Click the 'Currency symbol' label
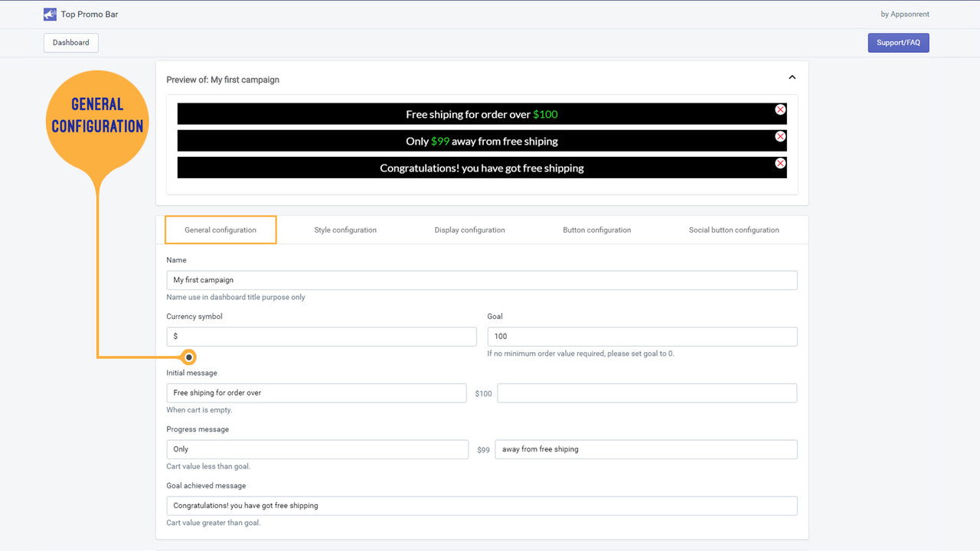The image size is (980, 551). tap(194, 317)
